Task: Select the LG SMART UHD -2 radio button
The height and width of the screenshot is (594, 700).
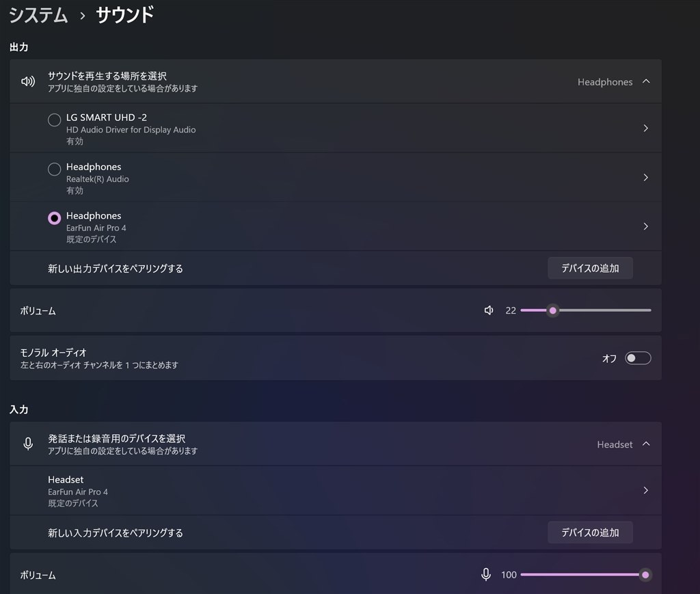Action: pyautogui.click(x=55, y=120)
